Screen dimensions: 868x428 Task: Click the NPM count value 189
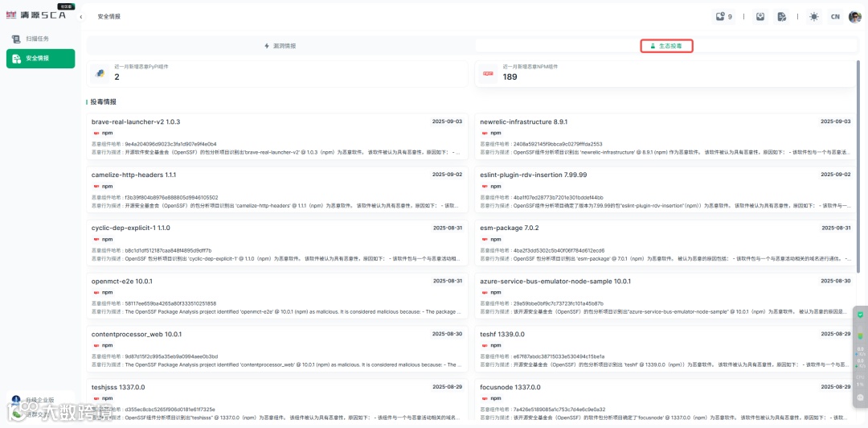tap(510, 77)
